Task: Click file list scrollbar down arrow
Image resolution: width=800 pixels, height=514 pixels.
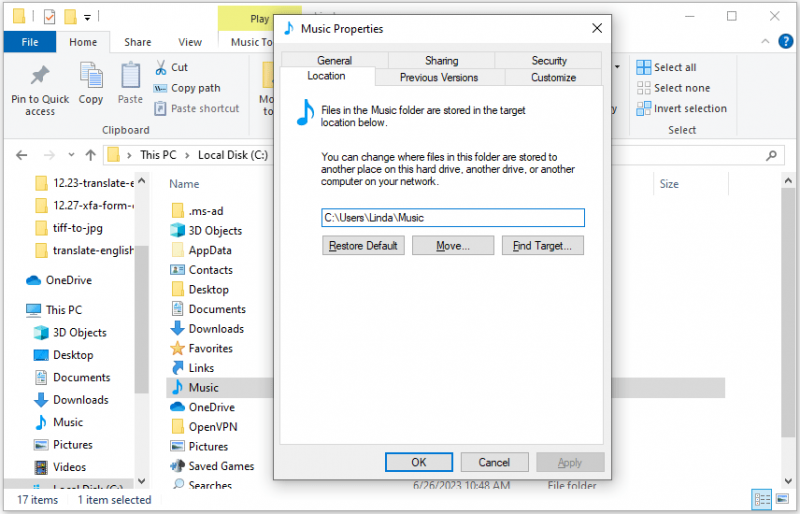Action: click(x=788, y=481)
